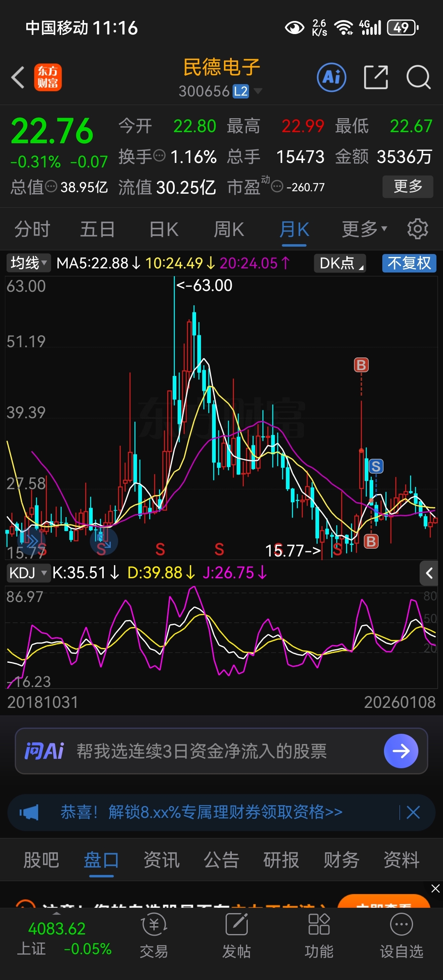Expand the 更多 chart periods dropdown
The height and width of the screenshot is (980, 443).
(x=364, y=229)
